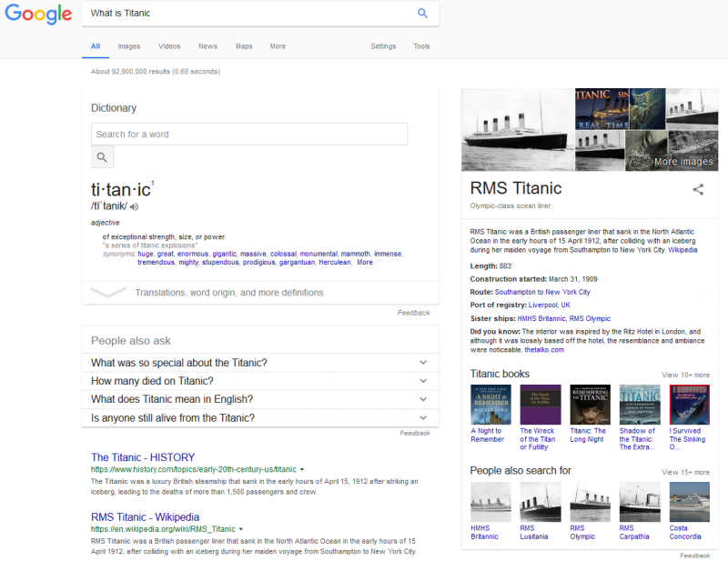The height and width of the screenshot is (561, 728).
Task: Open 'A Night to Remember' book cover
Action: [x=490, y=405]
